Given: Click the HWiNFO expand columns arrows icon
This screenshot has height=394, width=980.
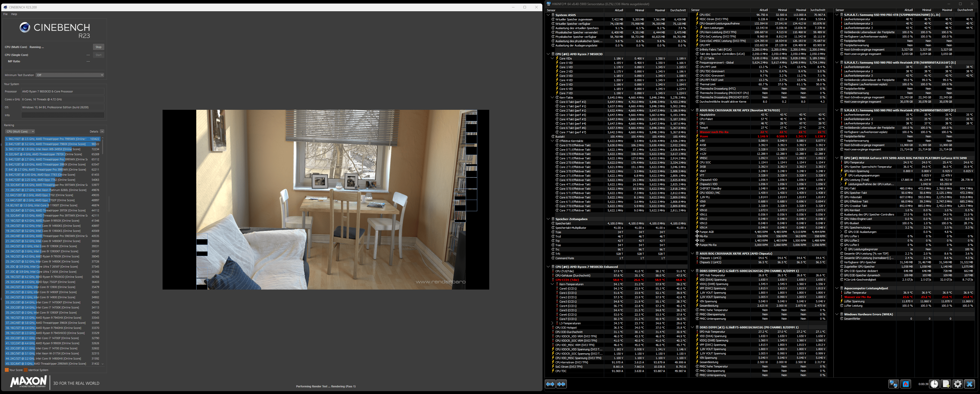Looking at the screenshot, I should point(550,384).
